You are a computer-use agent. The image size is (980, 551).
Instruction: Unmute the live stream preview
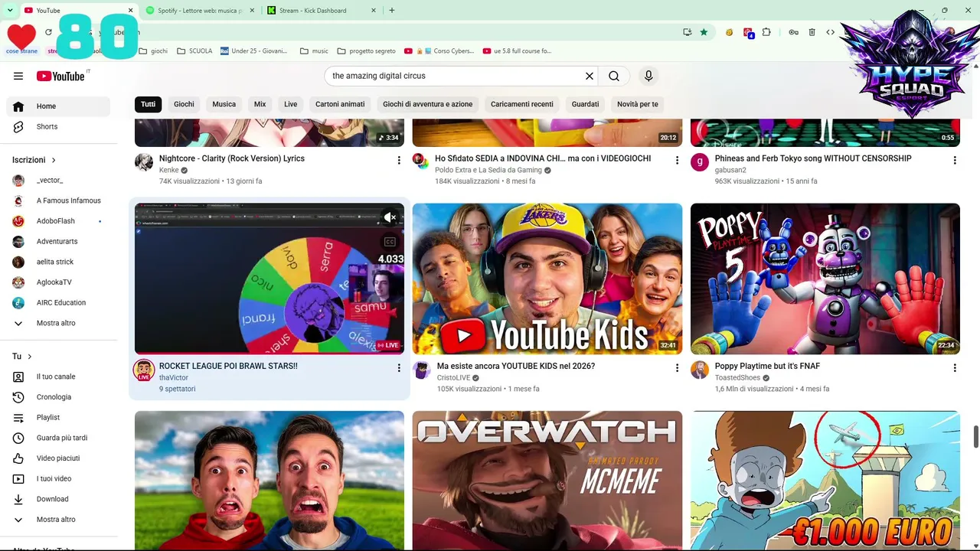tap(390, 217)
